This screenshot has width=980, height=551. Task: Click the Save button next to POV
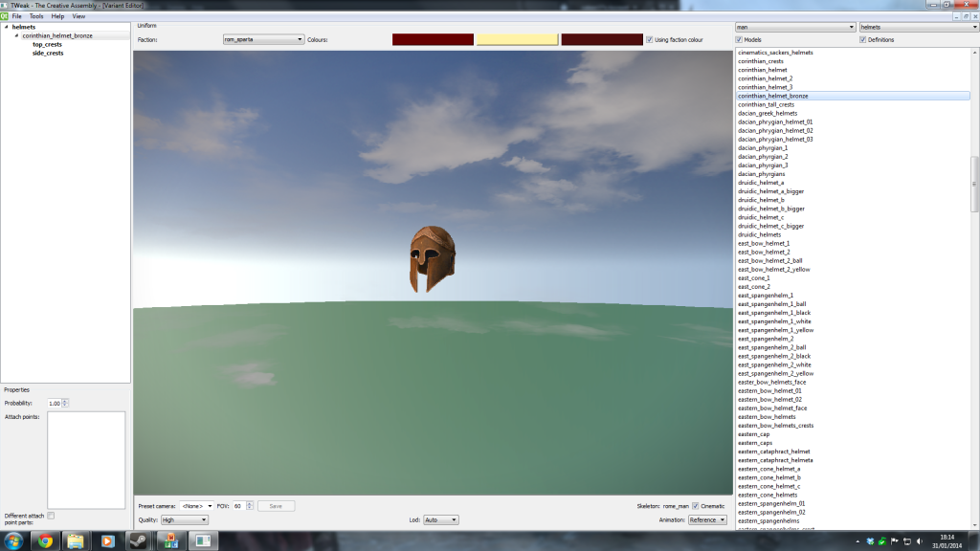pos(276,505)
